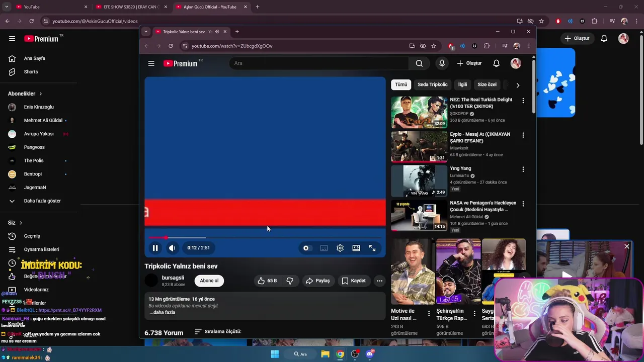Like the video with 65 B thumbs up
644x362 pixels.
267,281
